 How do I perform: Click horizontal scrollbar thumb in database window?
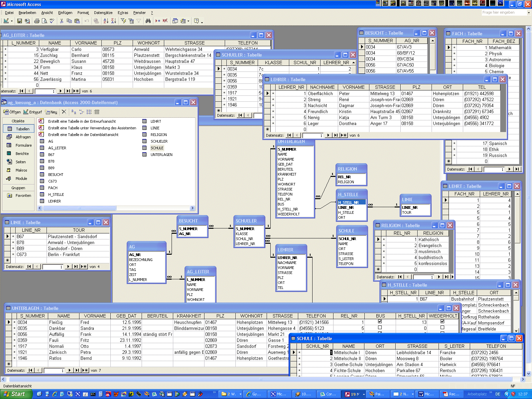(x=79, y=208)
